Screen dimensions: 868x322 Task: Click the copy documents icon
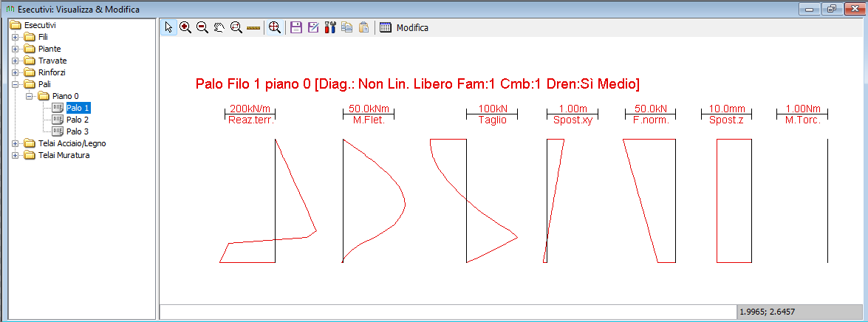pyautogui.click(x=347, y=27)
